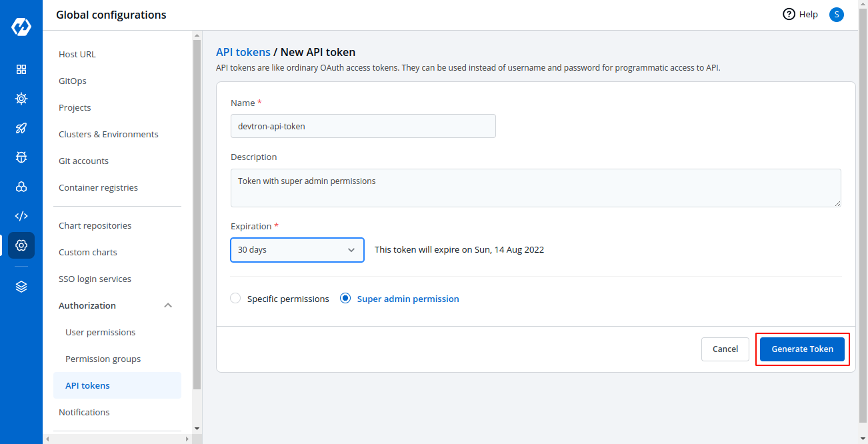Click the Global configurations gear icon
868x444 pixels.
point(21,245)
